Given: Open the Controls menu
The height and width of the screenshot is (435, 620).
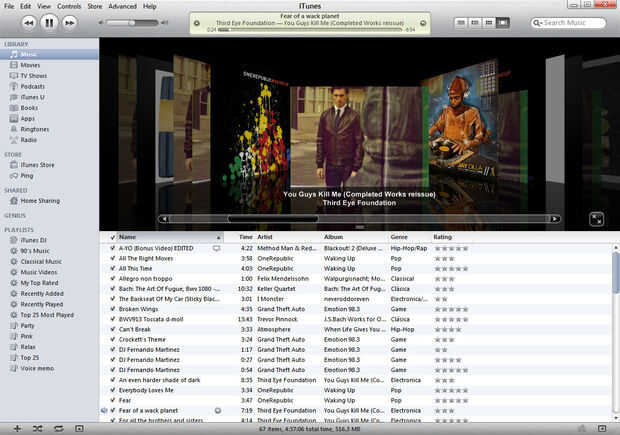Looking at the screenshot, I should (x=69, y=6).
